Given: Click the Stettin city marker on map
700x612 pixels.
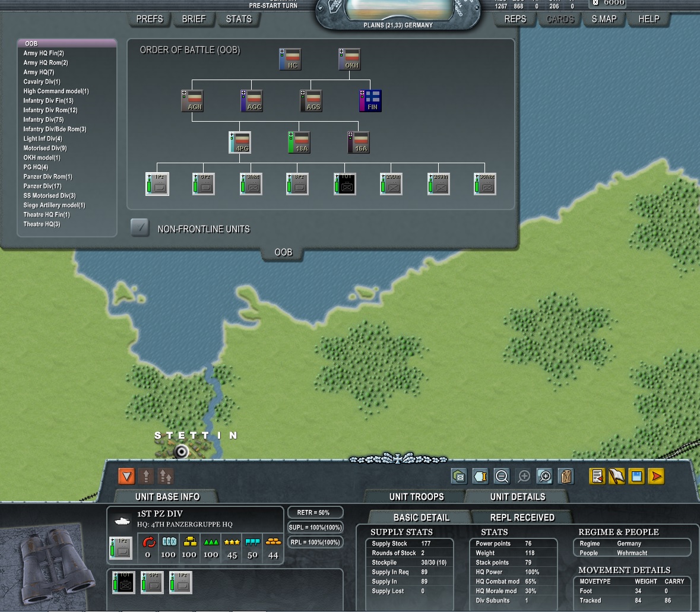Looking at the screenshot, I should tap(181, 451).
